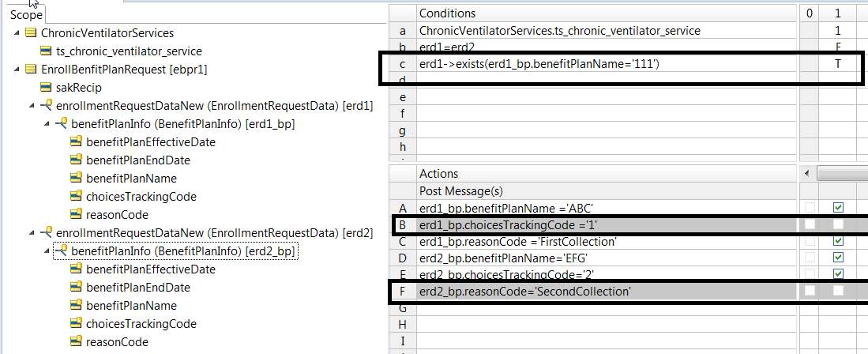Click reasonCode icon under erd2_bp
The width and height of the screenshot is (868, 354).
[76, 342]
